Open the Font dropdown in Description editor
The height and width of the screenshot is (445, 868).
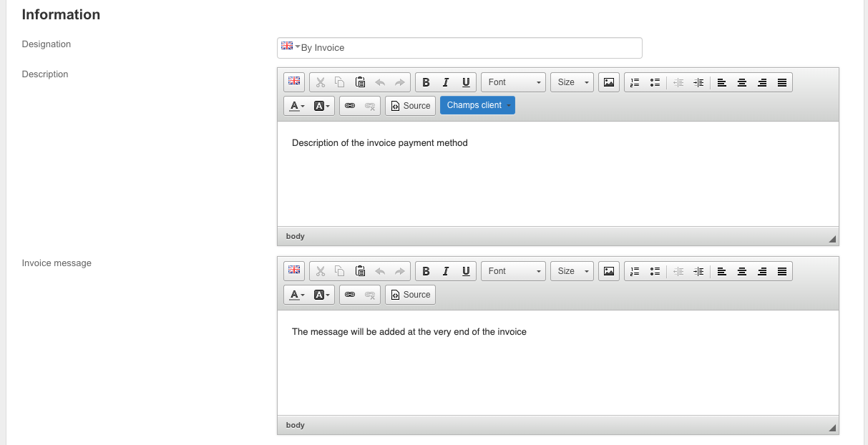click(x=513, y=82)
